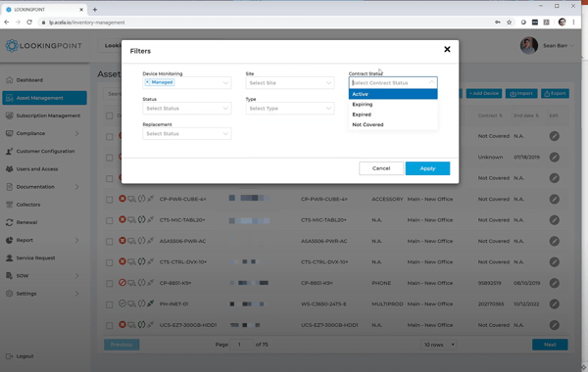Open the Replacement status dropdown

click(187, 134)
